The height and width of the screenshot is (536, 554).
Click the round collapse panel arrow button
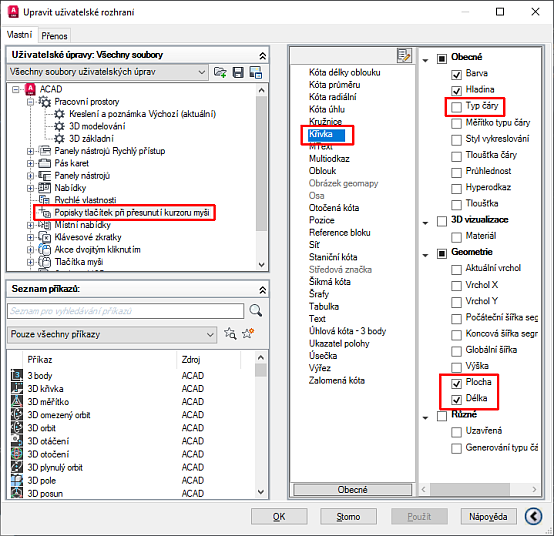534,516
